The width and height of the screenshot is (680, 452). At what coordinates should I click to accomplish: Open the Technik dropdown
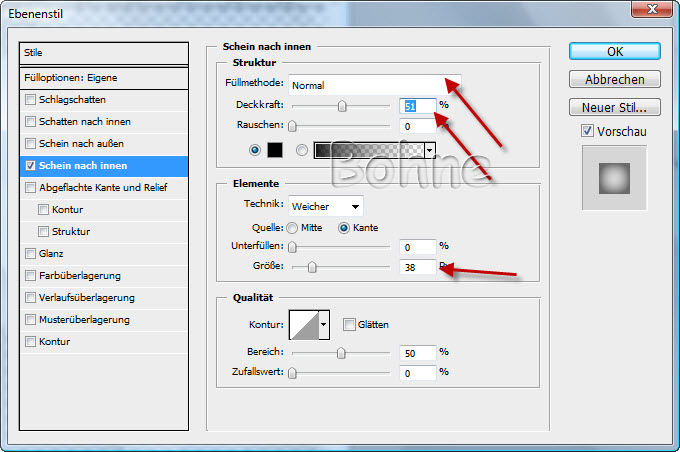pos(327,206)
